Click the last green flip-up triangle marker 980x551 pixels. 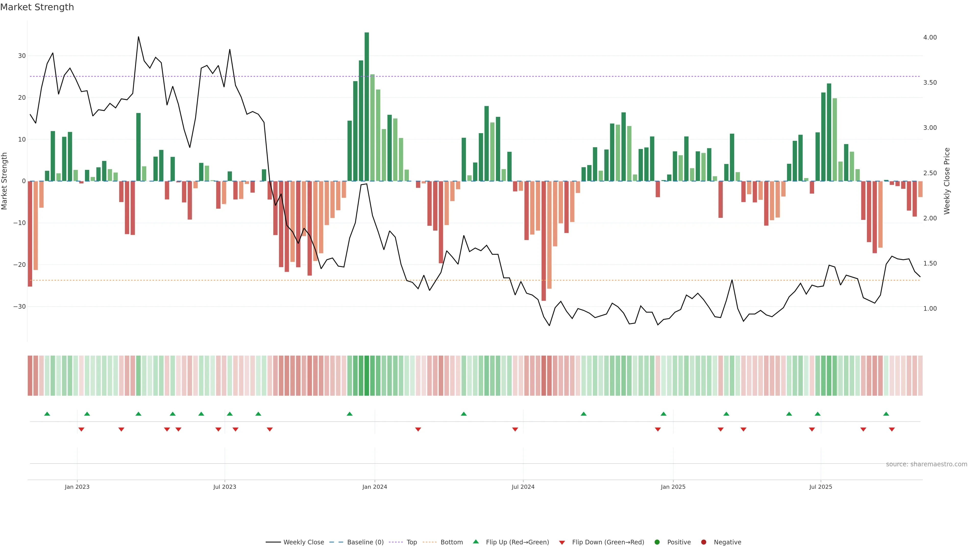tap(886, 414)
